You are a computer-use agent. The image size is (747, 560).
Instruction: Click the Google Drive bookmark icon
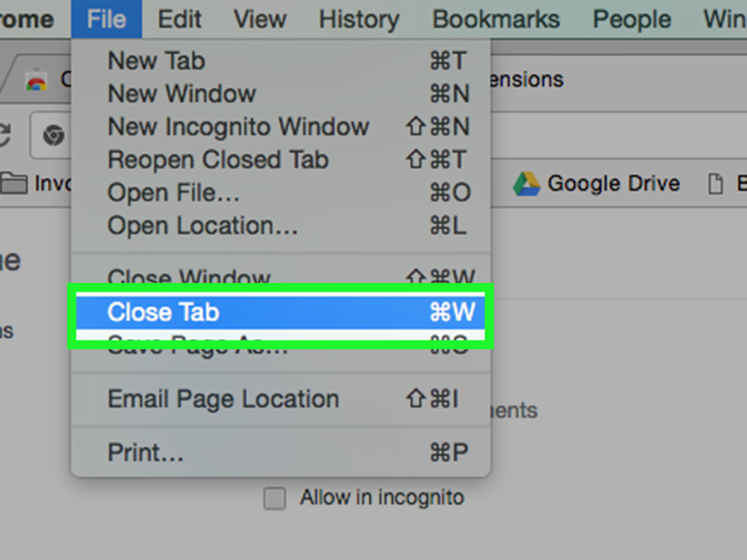pos(526,184)
